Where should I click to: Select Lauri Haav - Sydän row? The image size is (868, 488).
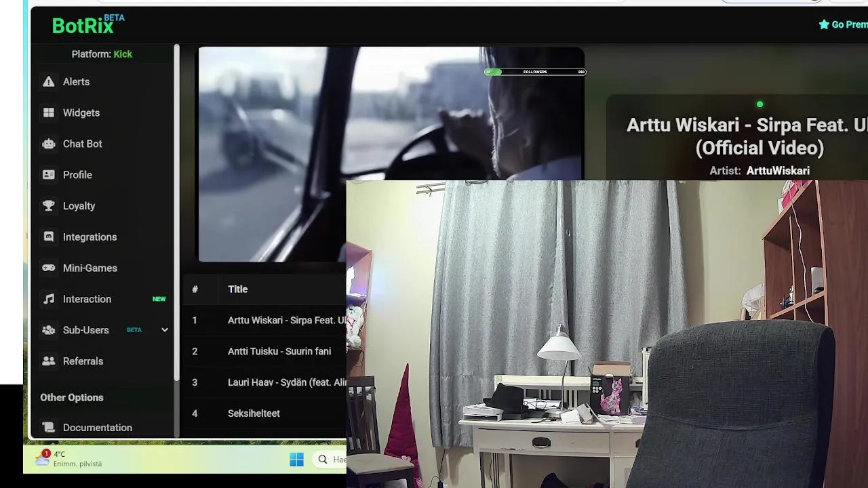tap(264, 382)
